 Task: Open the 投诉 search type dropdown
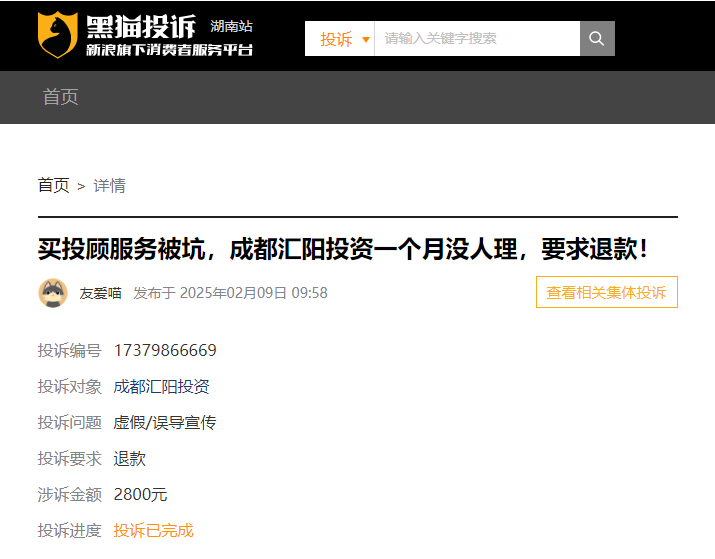coord(340,39)
